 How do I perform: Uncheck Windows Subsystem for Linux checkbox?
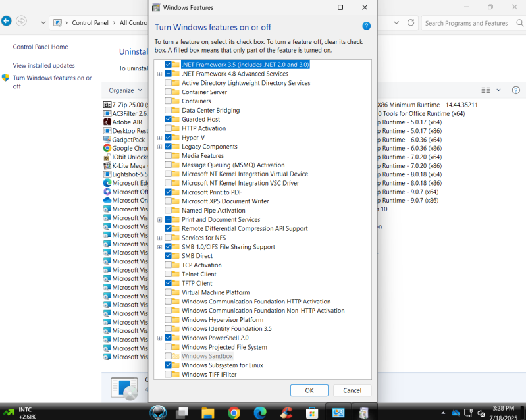click(168, 365)
